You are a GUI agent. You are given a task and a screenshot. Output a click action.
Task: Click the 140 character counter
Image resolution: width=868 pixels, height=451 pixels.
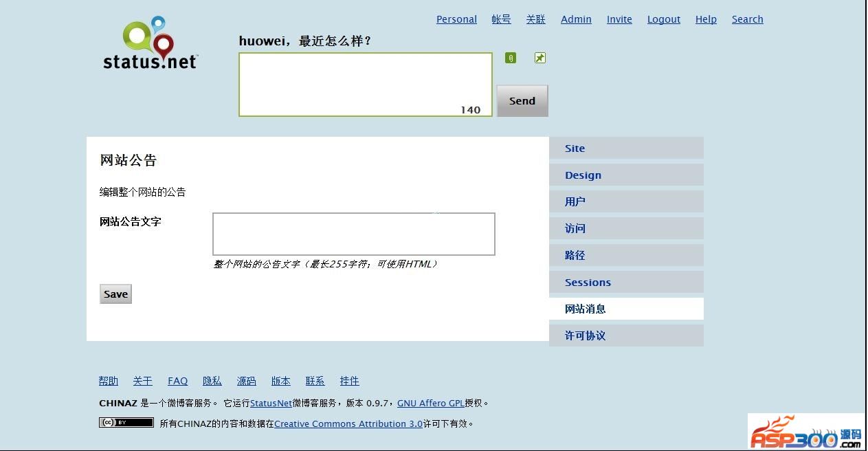(471, 110)
